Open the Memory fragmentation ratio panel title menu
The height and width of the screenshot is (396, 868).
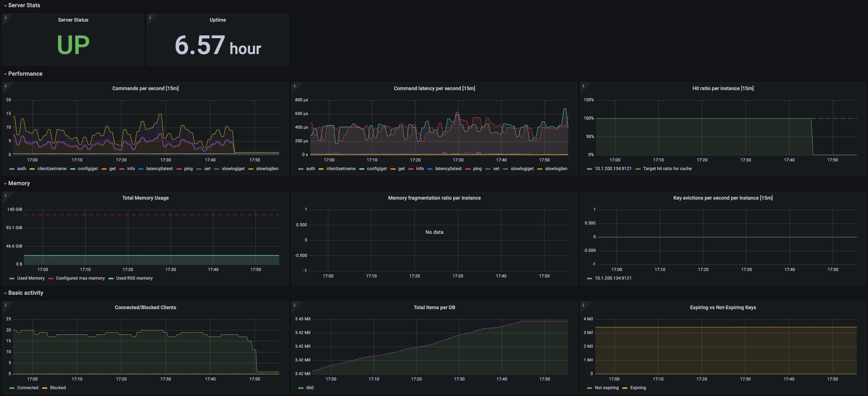tap(434, 198)
